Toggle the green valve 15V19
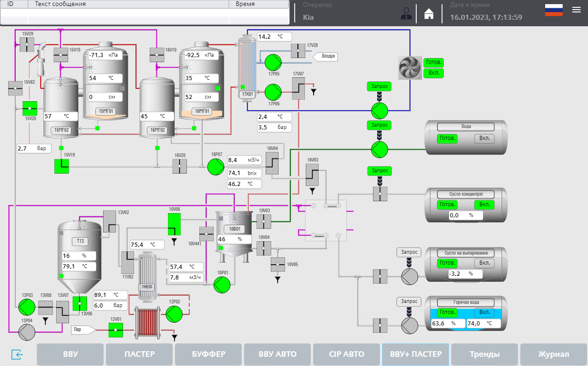 pos(61,166)
